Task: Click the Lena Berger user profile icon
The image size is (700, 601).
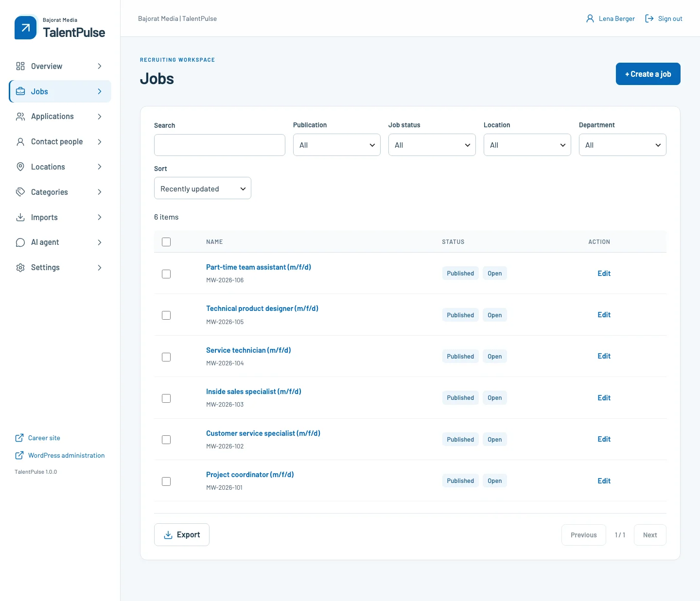Action: (x=590, y=18)
